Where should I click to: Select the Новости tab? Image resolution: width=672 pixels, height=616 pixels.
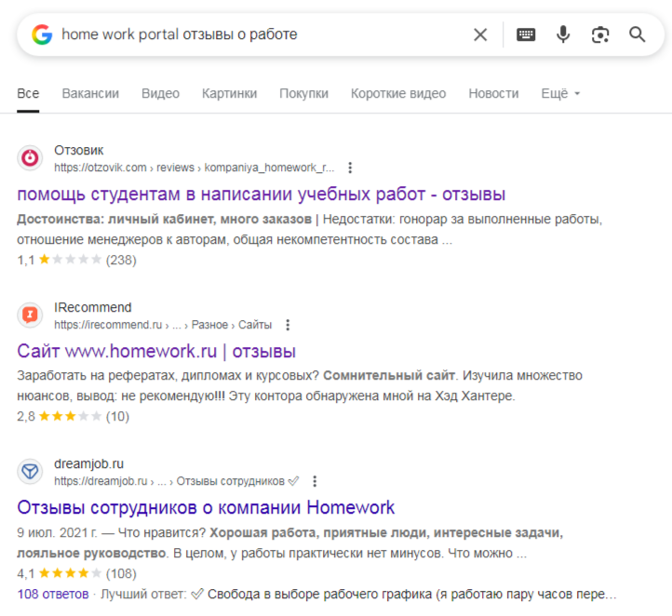tap(493, 94)
